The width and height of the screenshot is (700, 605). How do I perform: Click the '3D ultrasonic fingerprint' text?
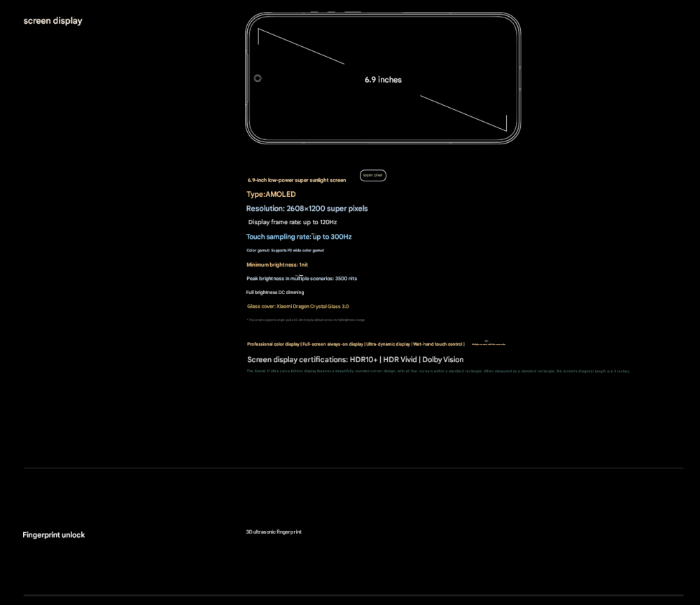click(274, 532)
